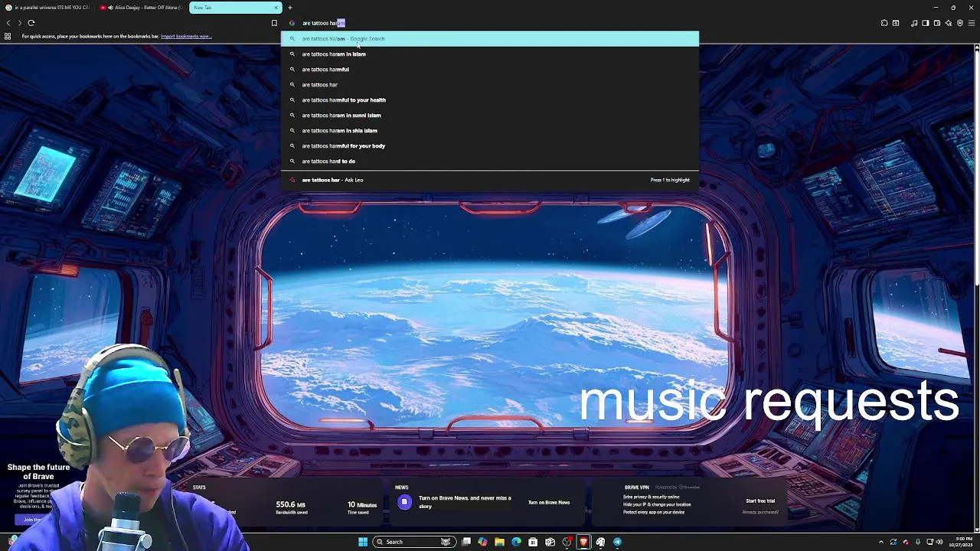
Task: Open the Brave playlist music icon
Action: 914,23
